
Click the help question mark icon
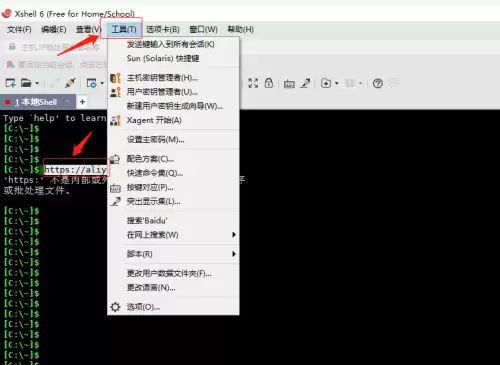pos(378,83)
